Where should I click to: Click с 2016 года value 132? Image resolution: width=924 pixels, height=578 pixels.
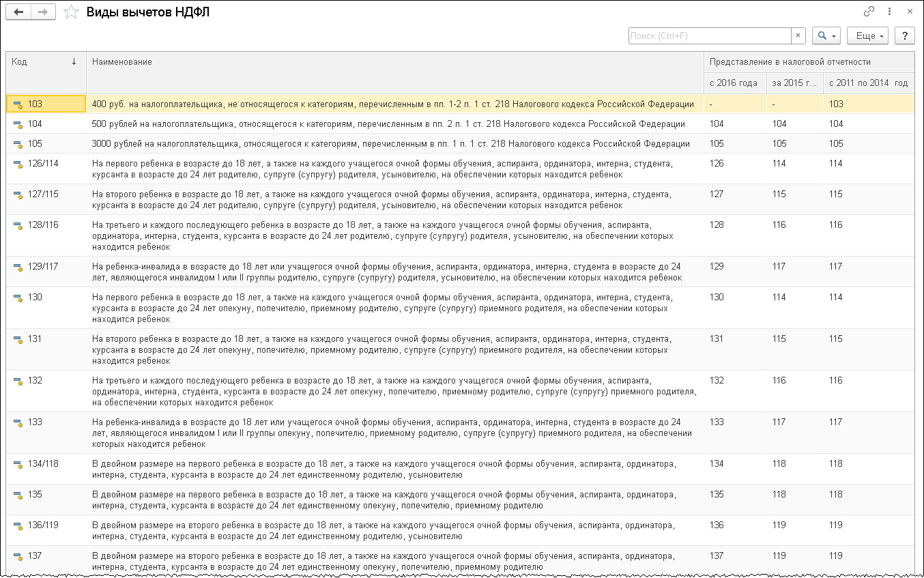point(717,380)
